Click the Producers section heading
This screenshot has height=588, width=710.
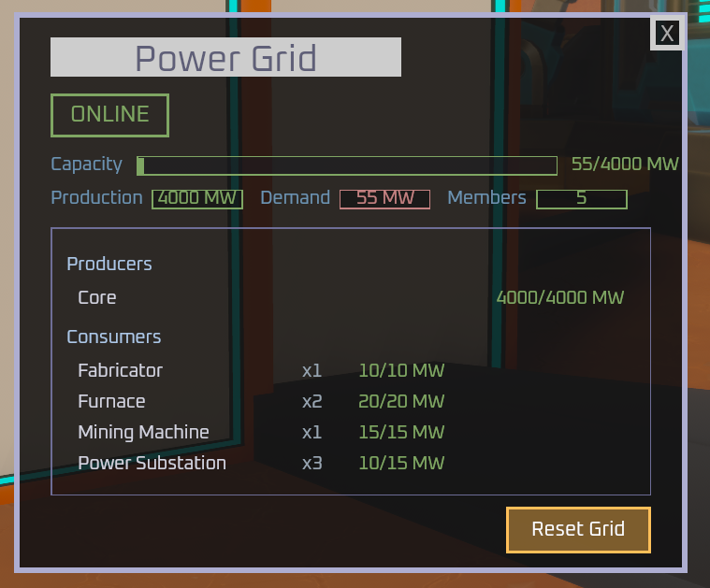(109, 264)
